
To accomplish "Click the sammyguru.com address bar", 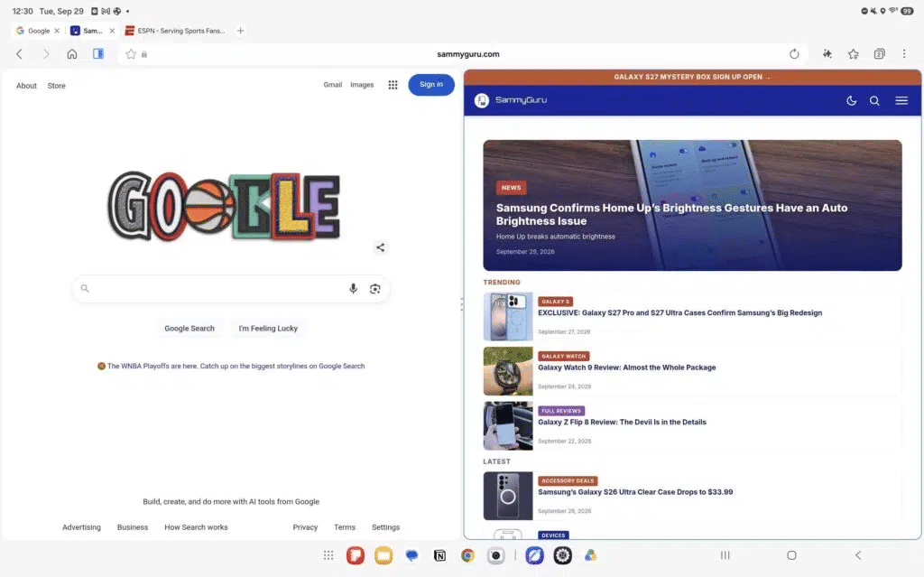I will tap(468, 54).
